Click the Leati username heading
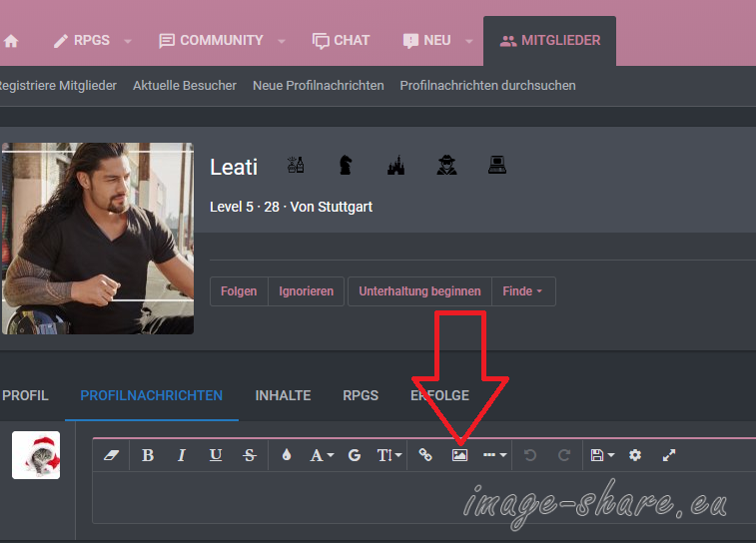The height and width of the screenshot is (543, 756). click(x=234, y=167)
